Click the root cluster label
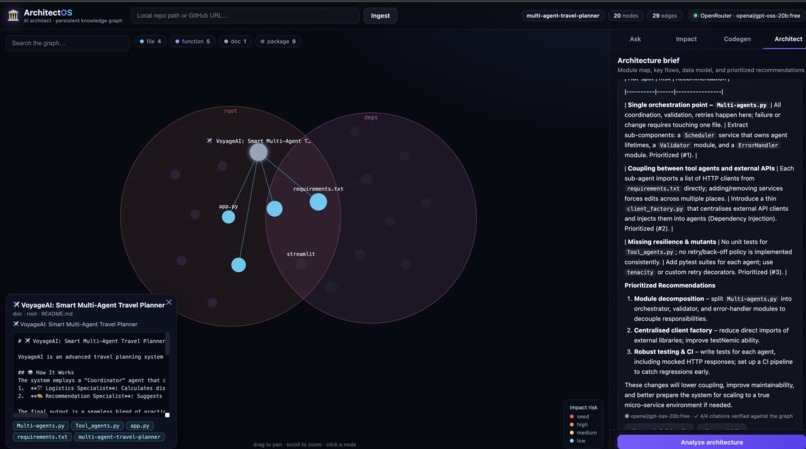Viewport: 806px width, 449px height. coord(230,111)
